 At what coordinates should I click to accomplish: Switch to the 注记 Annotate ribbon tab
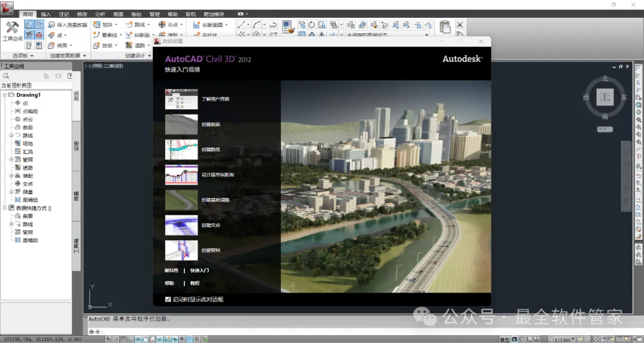(x=64, y=14)
